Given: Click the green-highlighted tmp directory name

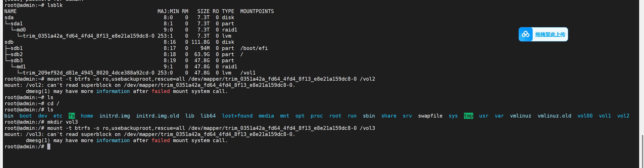Looking at the screenshot, I should tap(468, 116).
